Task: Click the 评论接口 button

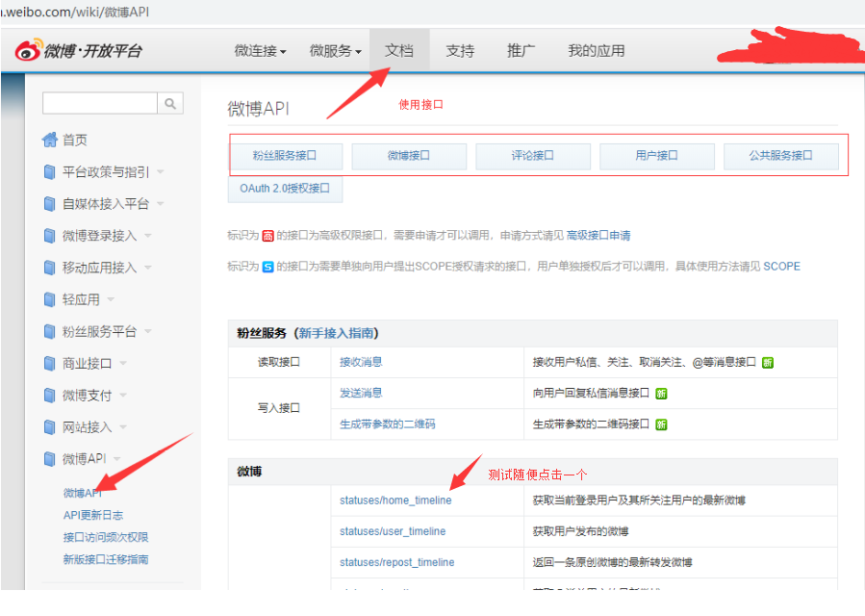Action: pyautogui.click(x=533, y=156)
